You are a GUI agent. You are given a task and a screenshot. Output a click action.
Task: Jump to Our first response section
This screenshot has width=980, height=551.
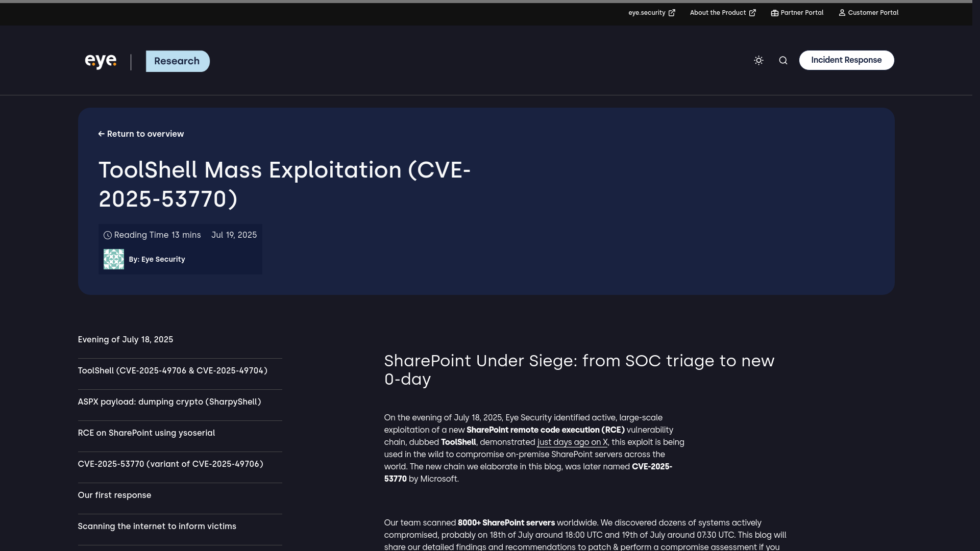pos(114,495)
